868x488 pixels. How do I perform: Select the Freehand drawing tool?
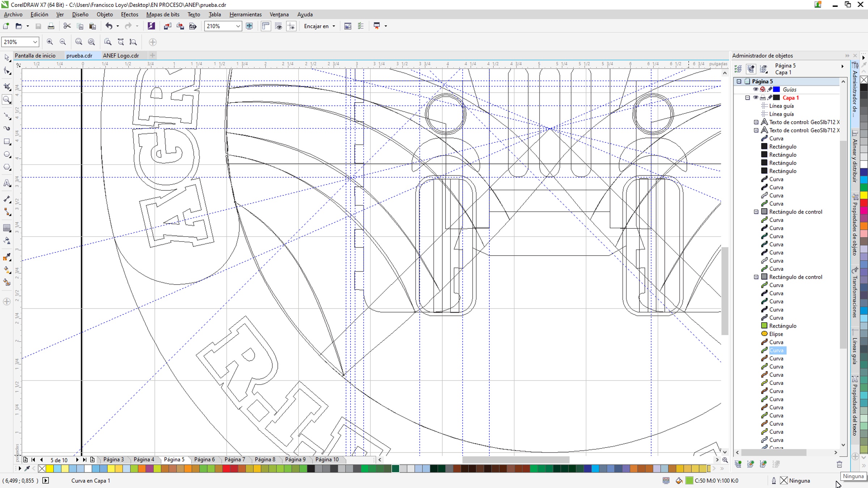tap(7, 116)
